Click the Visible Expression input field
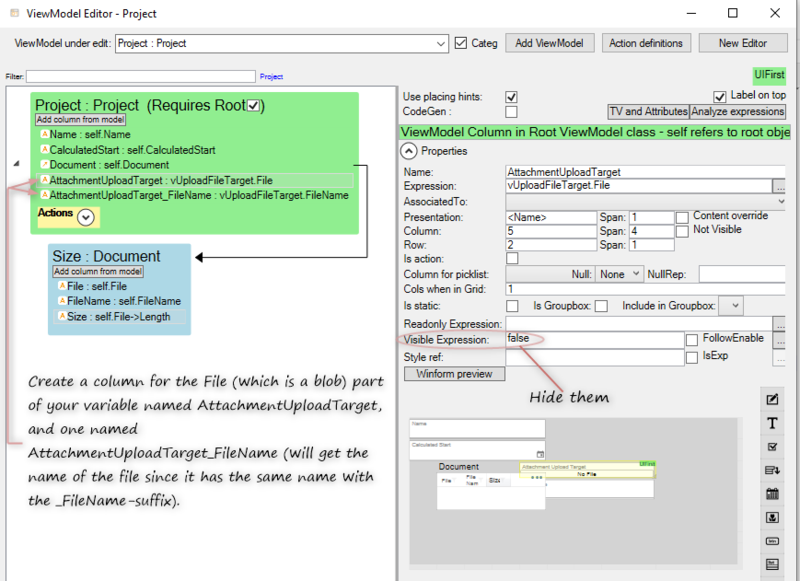The image size is (800, 581). [593, 340]
